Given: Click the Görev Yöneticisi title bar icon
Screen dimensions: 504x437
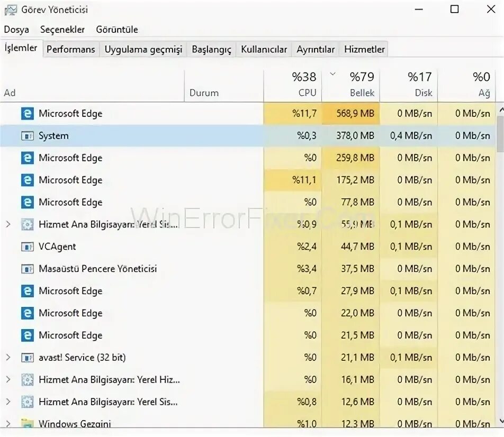Looking at the screenshot, I should point(11,10).
